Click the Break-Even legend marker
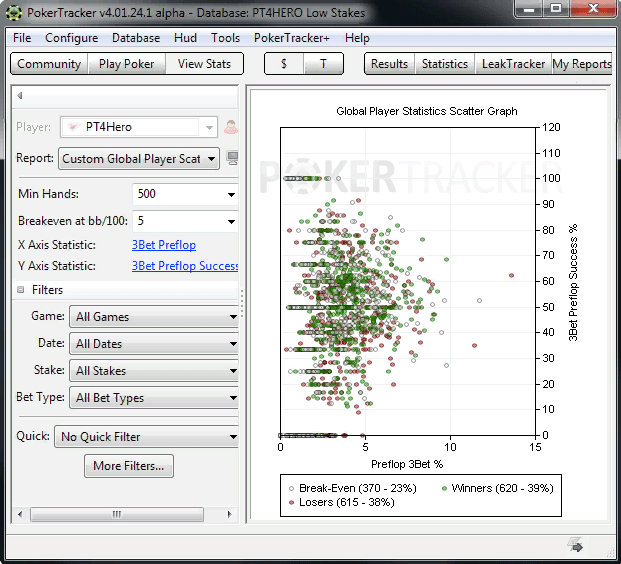The height and width of the screenshot is (564, 621). (x=292, y=489)
